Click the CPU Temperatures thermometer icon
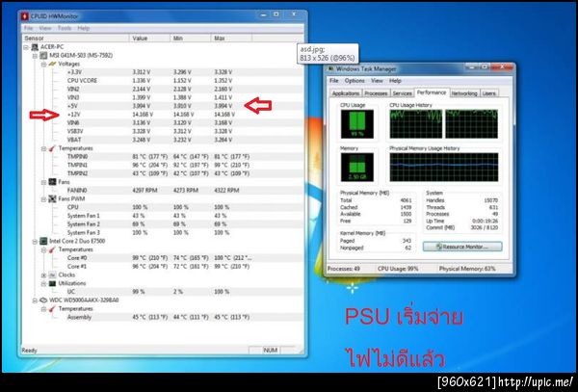The height and width of the screenshot is (392, 578). [x=52, y=249]
